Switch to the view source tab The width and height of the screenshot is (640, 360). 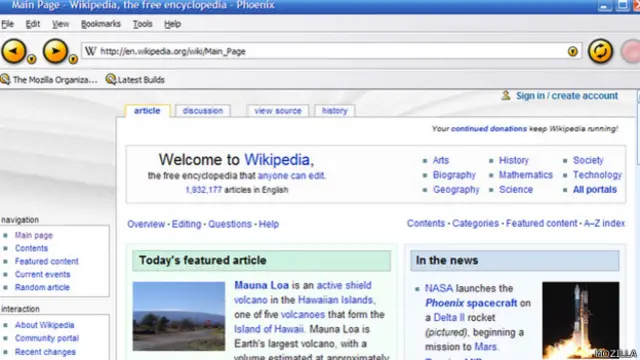pos(278,111)
